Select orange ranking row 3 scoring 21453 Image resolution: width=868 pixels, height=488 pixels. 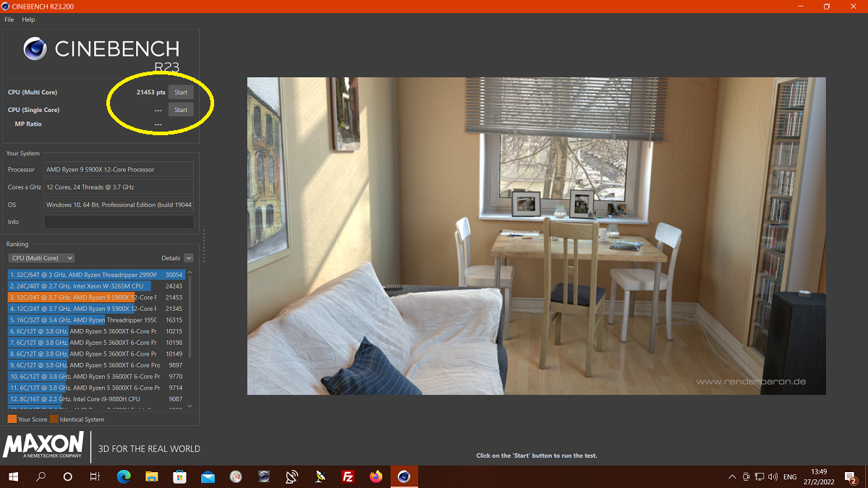pyautogui.click(x=95, y=297)
